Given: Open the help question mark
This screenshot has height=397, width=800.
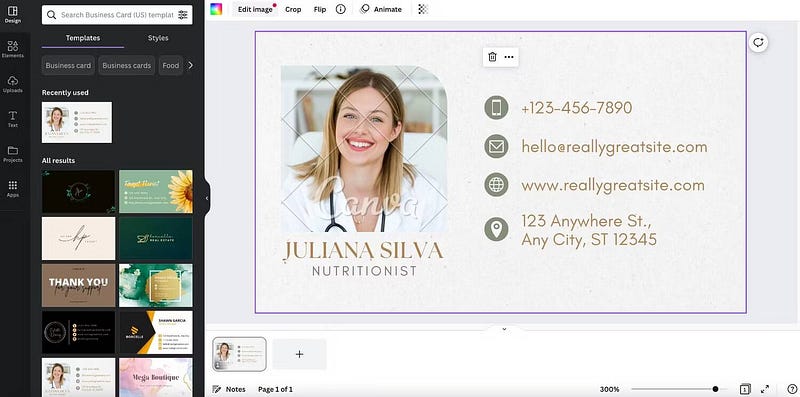Looking at the screenshot, I should 791,389.
